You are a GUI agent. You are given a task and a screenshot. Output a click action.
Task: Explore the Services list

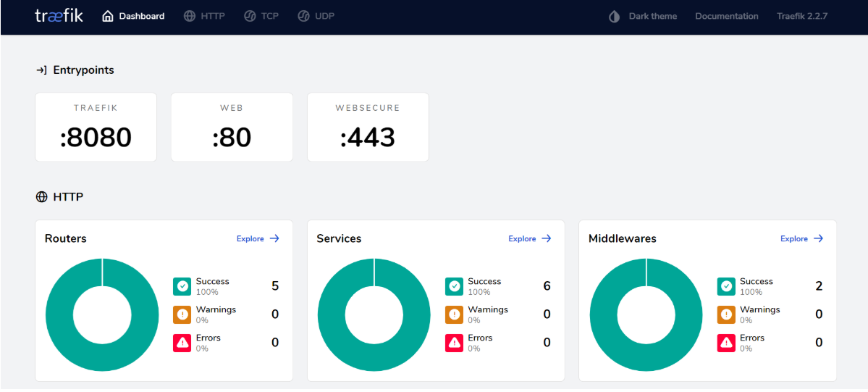tap(530, 238)
